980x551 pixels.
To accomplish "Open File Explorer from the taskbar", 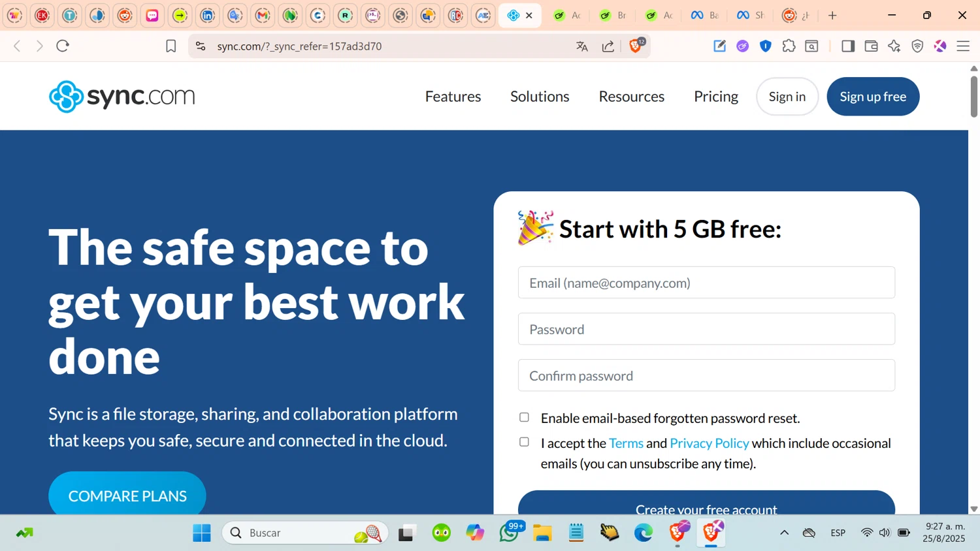I will [x=542, y=533].
